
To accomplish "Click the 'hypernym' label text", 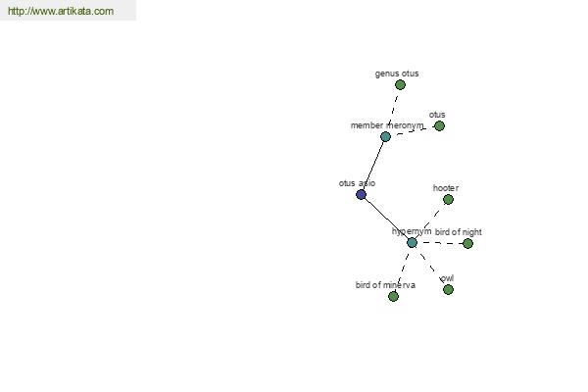I will coord(412,231).
